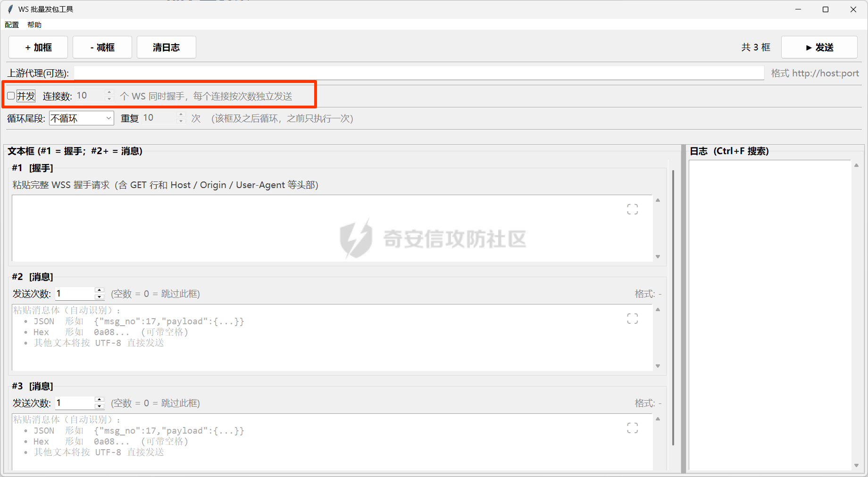Clear logs with 清日志 button
This screenshot has height=477, width=868.
[x=167, y=47]
